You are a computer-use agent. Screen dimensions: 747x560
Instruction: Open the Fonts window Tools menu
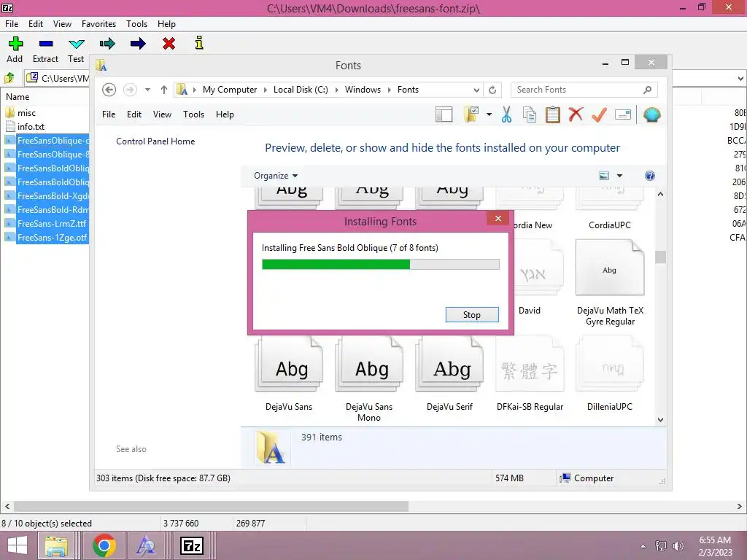pos(193,114)
